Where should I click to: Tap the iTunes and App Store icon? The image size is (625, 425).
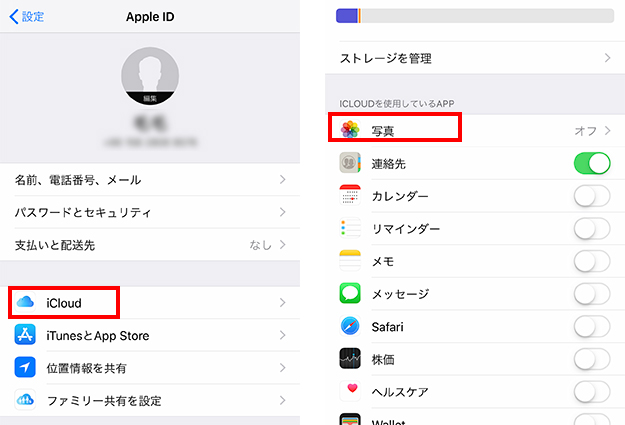click(25, 335)
